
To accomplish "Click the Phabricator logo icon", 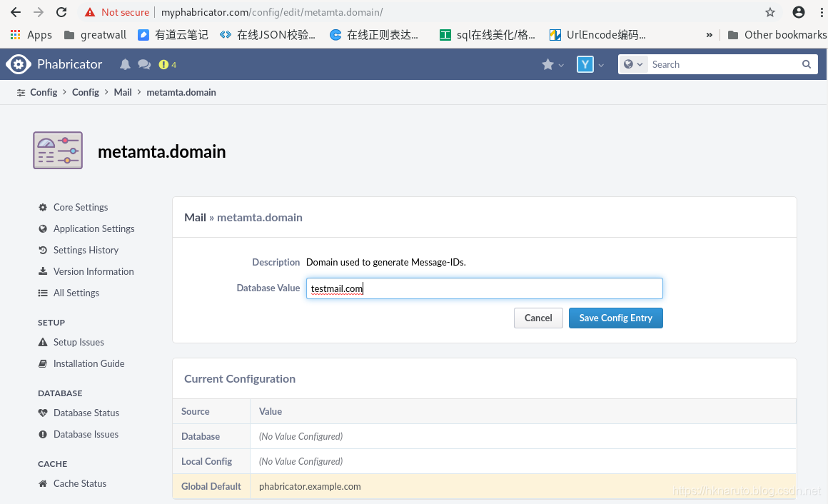I will coord(19,64).
